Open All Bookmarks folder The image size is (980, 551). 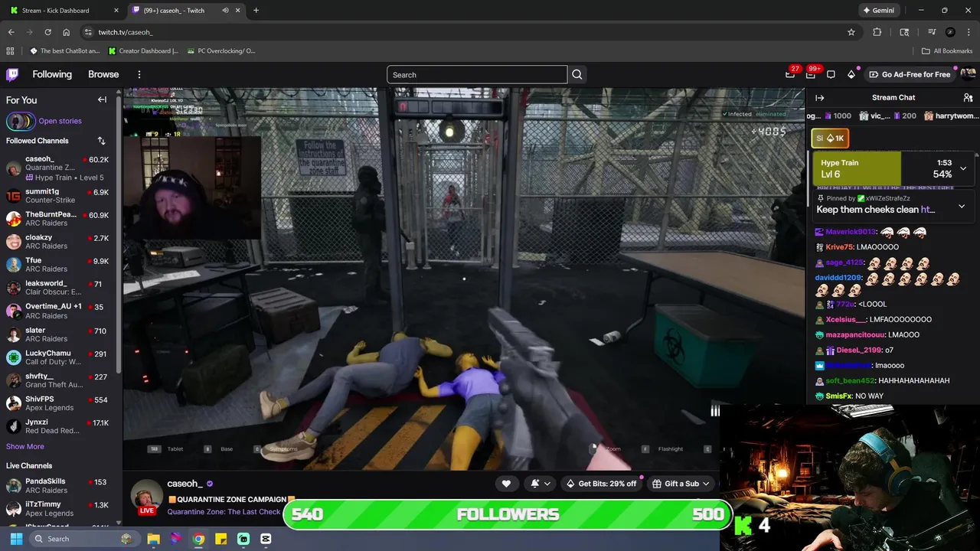pyautogui.click(x=947, y=51)
